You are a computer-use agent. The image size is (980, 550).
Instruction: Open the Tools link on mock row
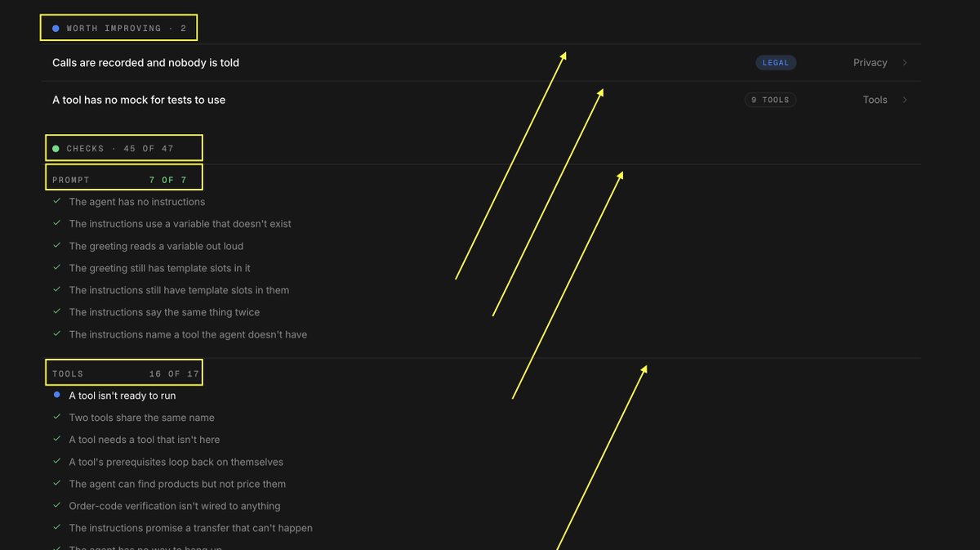(875, 100)
